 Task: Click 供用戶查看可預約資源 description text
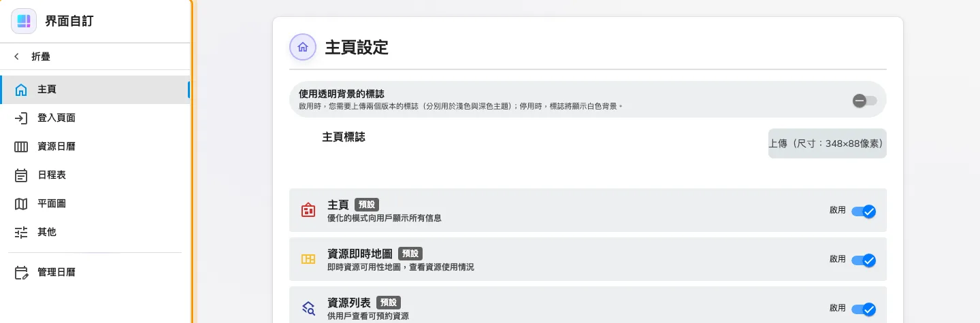[368, 316]
